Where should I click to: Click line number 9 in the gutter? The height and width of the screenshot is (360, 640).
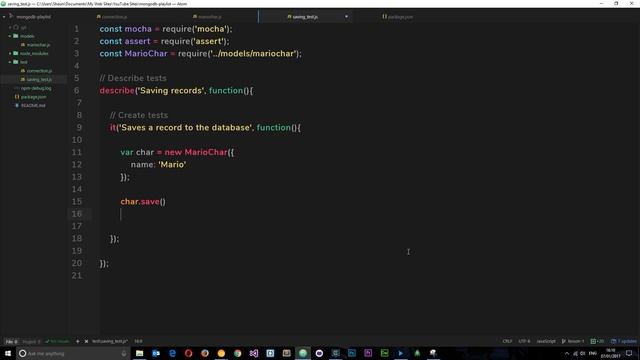point(79,127)
